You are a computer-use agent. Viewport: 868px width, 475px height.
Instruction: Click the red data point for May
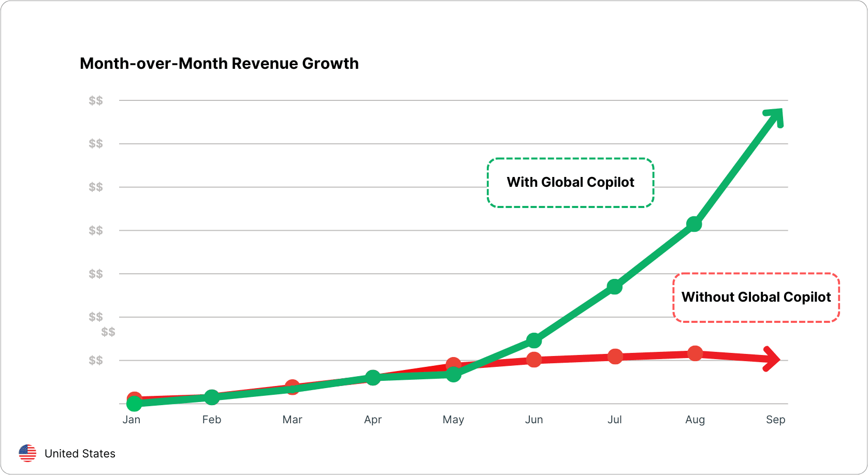point(454,364)
